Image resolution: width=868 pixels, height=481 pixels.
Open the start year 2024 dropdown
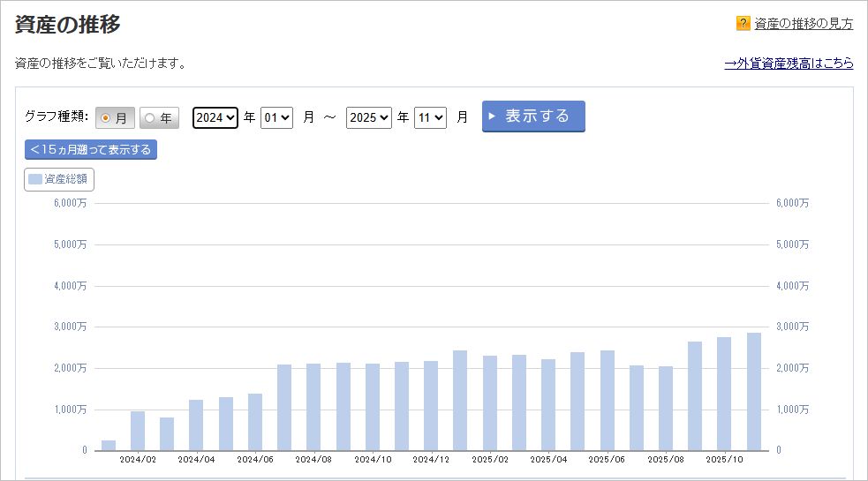[x=215, y=117]
